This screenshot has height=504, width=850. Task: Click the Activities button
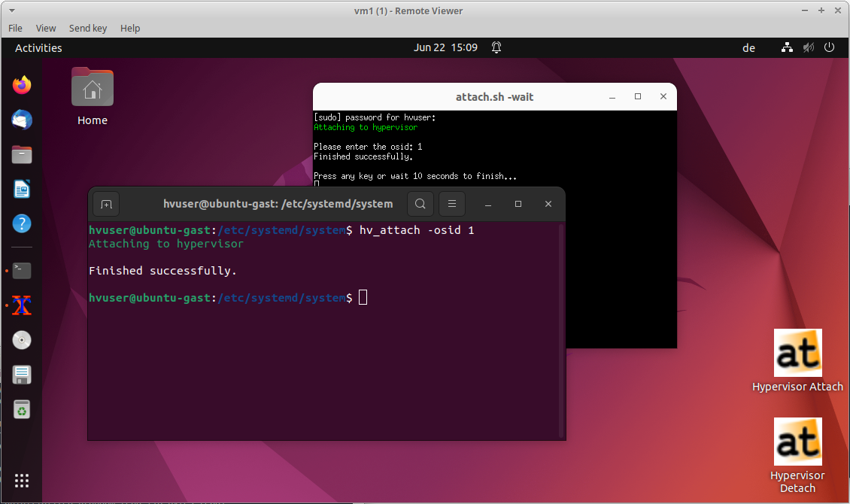38,47
